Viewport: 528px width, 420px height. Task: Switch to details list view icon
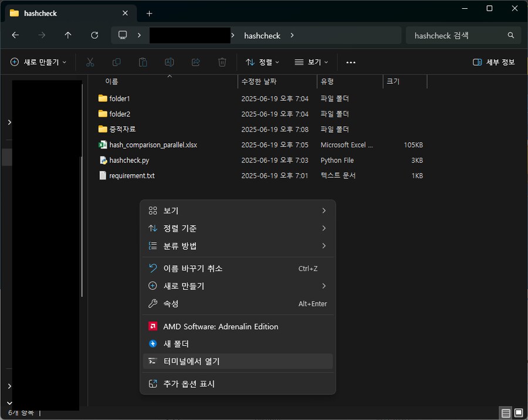click(x=506, y=412)
